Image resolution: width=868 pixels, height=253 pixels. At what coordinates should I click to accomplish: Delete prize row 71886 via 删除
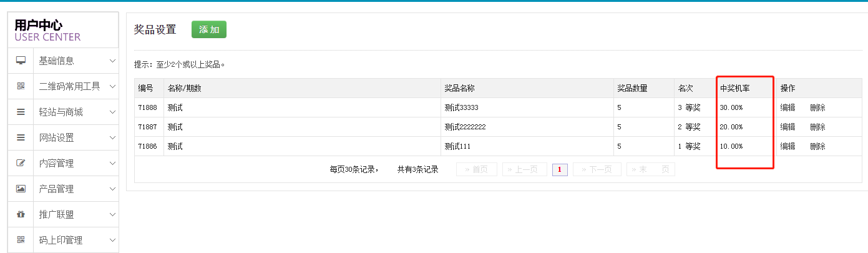click(817, 146)
